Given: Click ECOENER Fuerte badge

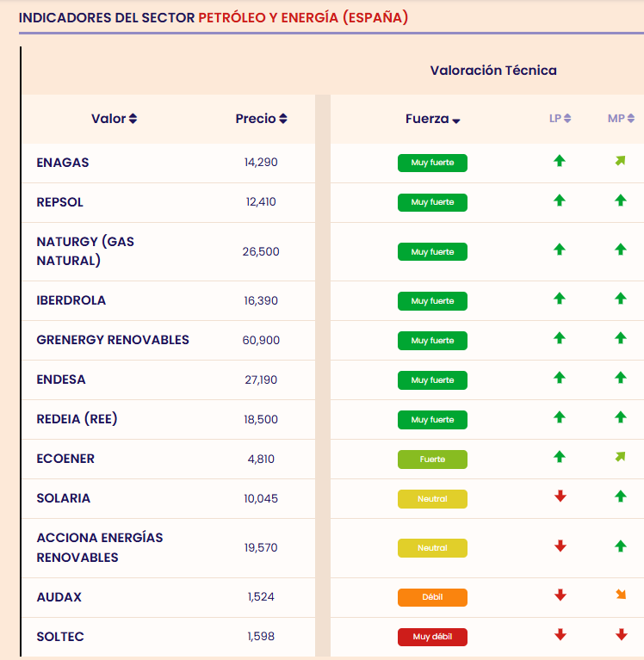Looking at the screenshot, I should click(432, 460).
